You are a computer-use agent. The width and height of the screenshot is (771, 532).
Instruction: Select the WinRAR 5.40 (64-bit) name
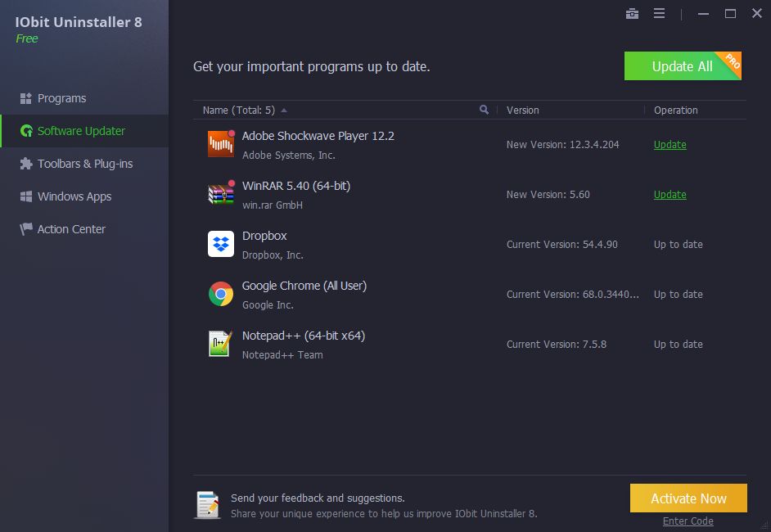[x=296, y=186]
